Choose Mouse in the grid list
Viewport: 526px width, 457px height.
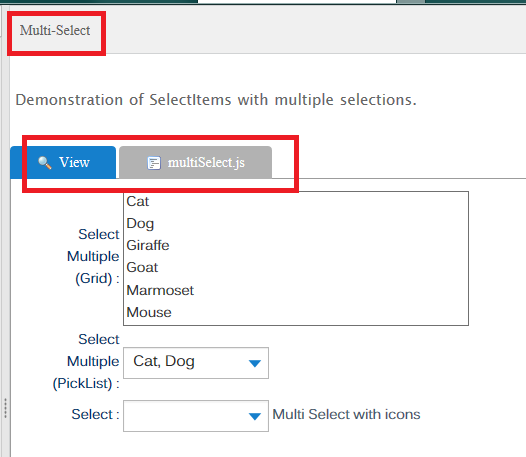pyautogui.click(x=296, y=312)
